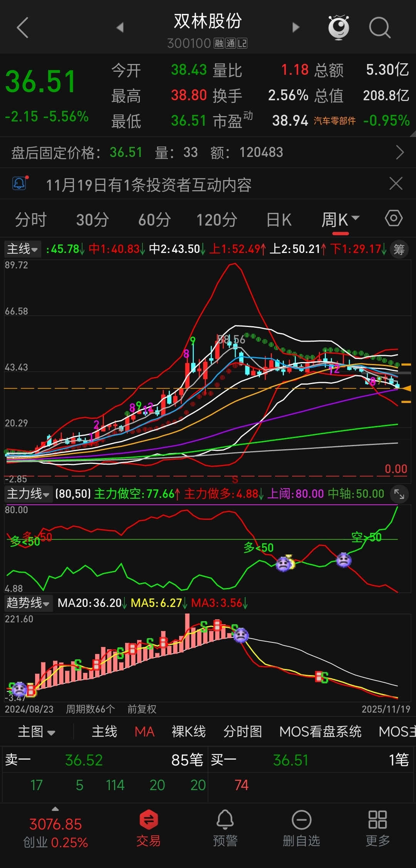Tap the current price 36.51 headline
This screenshot has height=868, width=416.
(x=41, y=82)
